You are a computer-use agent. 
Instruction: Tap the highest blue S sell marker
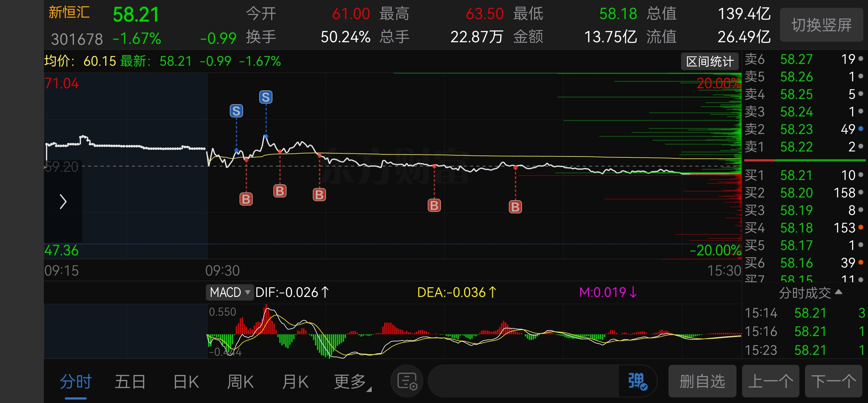266,97
